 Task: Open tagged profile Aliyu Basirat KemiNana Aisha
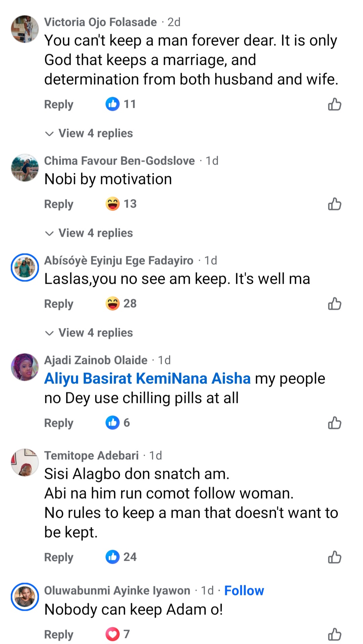tap(147, 378)
